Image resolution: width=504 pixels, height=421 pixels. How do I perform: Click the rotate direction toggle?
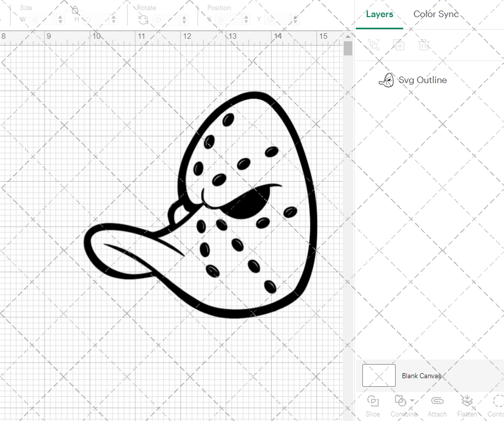pyautogui.click(x=143, y=19)
